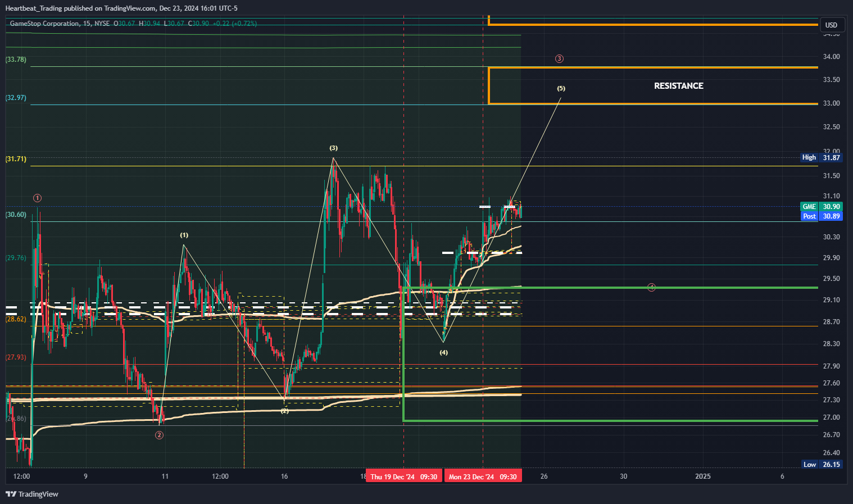Screen dimensions: 853x504
Task: Click the 30 date label on time axis
Action: [624, 476]
